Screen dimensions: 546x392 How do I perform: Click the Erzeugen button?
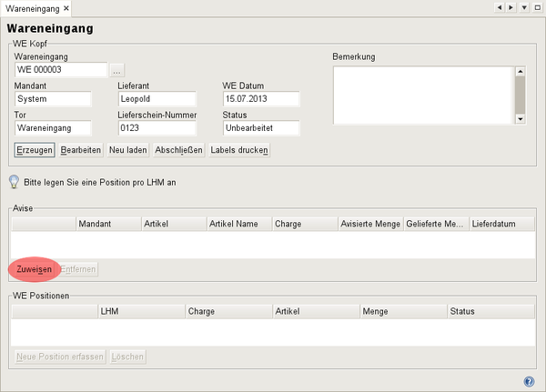pos(35,150)
